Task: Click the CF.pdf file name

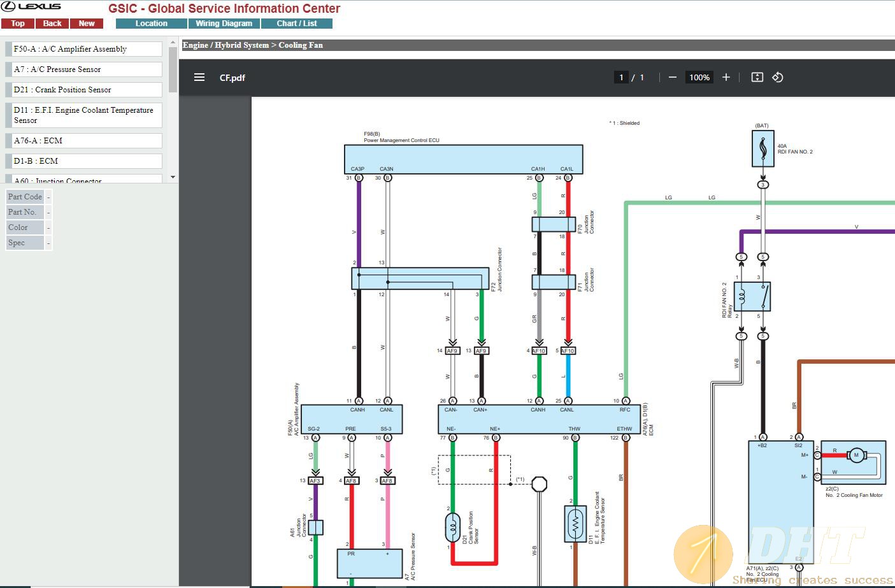Action: [x=233, y=78]
